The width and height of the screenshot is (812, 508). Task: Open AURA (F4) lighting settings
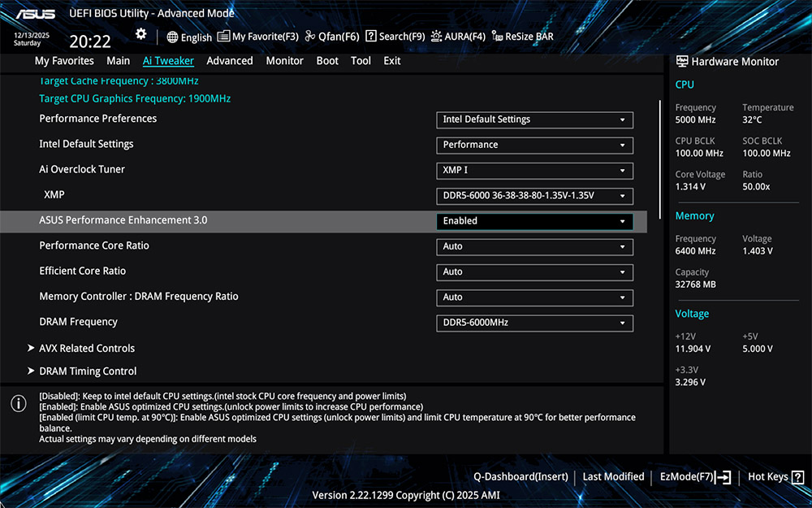click(458, 37)
